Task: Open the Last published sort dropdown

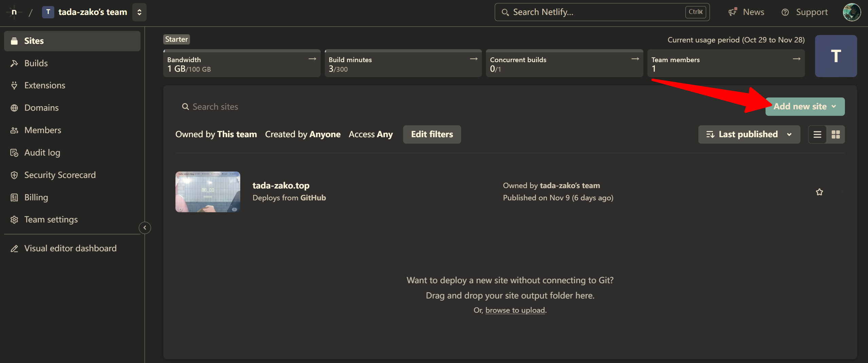Action: pyautogui.click(x=749, y=134)
